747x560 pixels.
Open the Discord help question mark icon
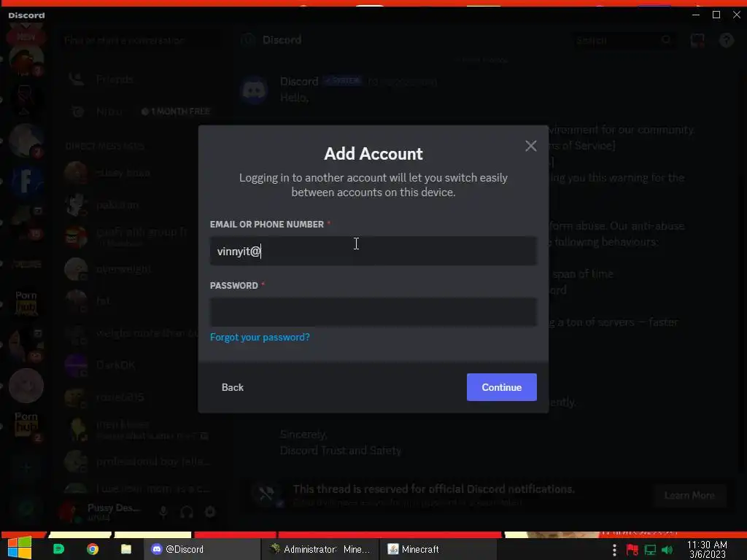click(x=727, y=40)
